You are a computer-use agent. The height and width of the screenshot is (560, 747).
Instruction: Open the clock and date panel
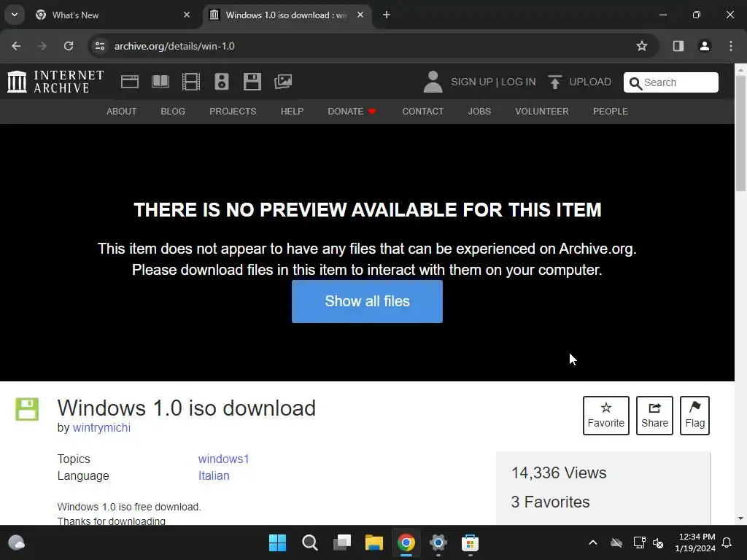click(695, 542)
